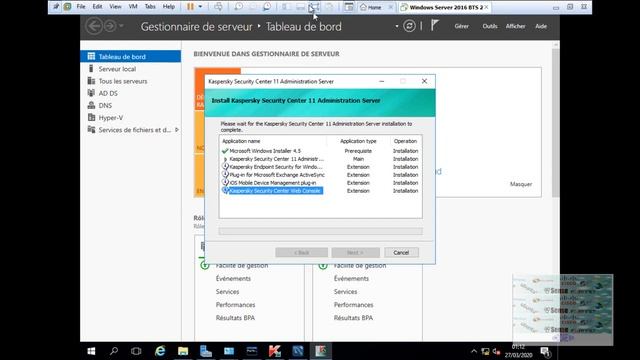Image resolution: width=640 pixels, height=360 pixels.
Task: Click the VMware unity view icon
Action: pos(329,7)
